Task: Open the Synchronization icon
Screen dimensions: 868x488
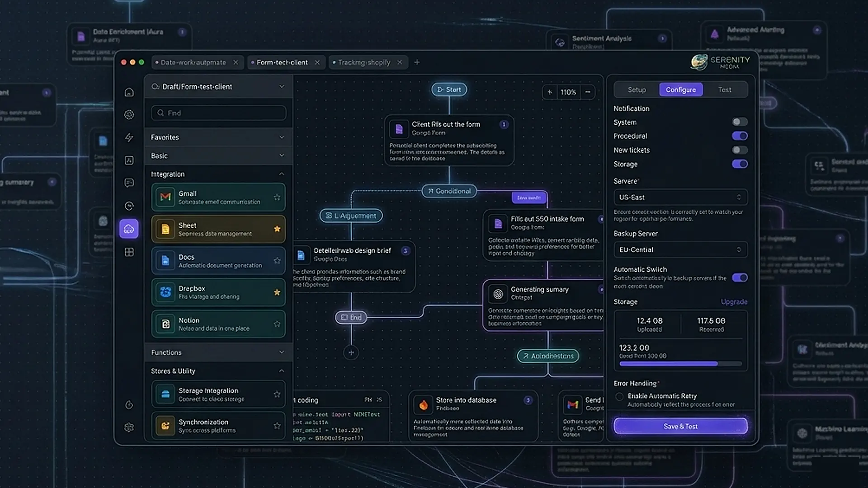Action: pos(165,425)
